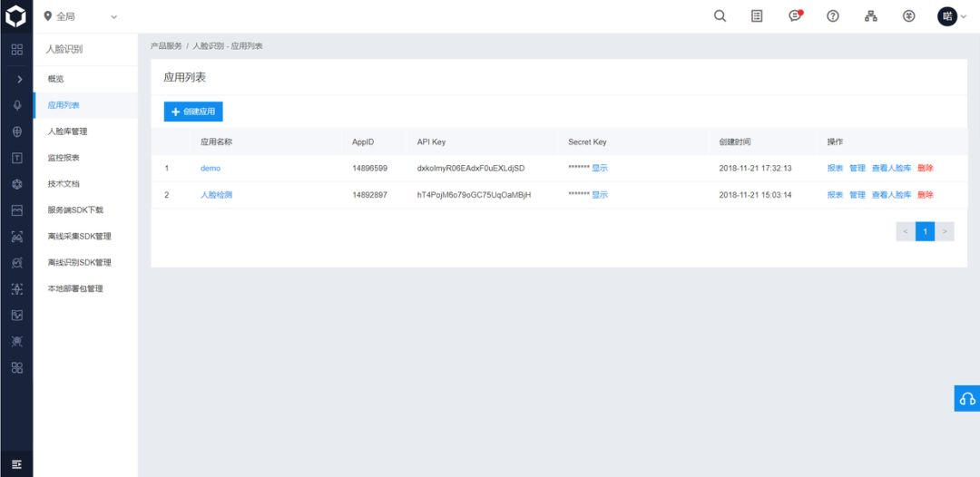The image size is (980, 477).
Task: Open 监控报表 in the side menu
Action: coord(85,158)
